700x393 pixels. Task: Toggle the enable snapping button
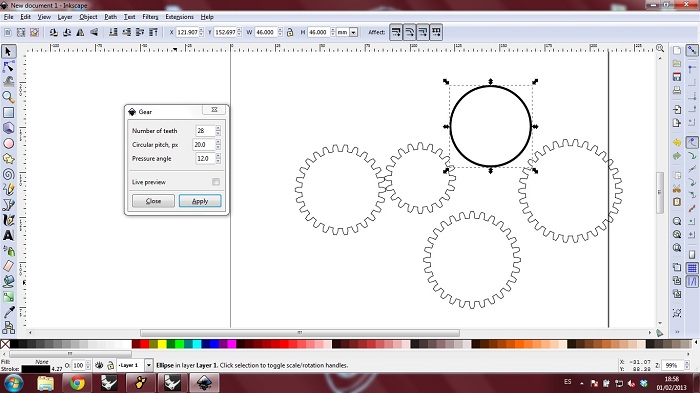pos(692,50)
